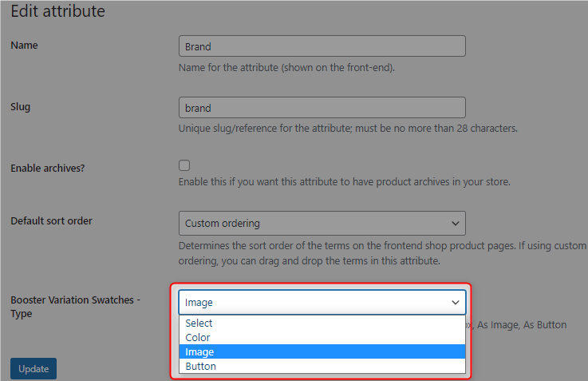Click the Enable archives? label
588x381 pixels.
click(x=48, y=169)
